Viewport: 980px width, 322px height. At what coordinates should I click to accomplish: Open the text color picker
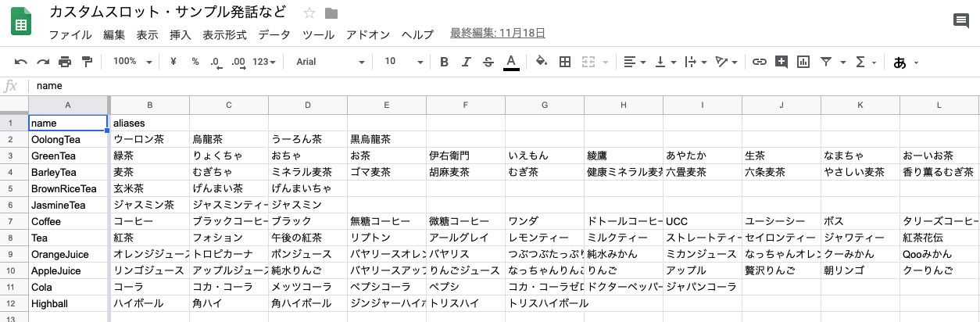[511, 62]
